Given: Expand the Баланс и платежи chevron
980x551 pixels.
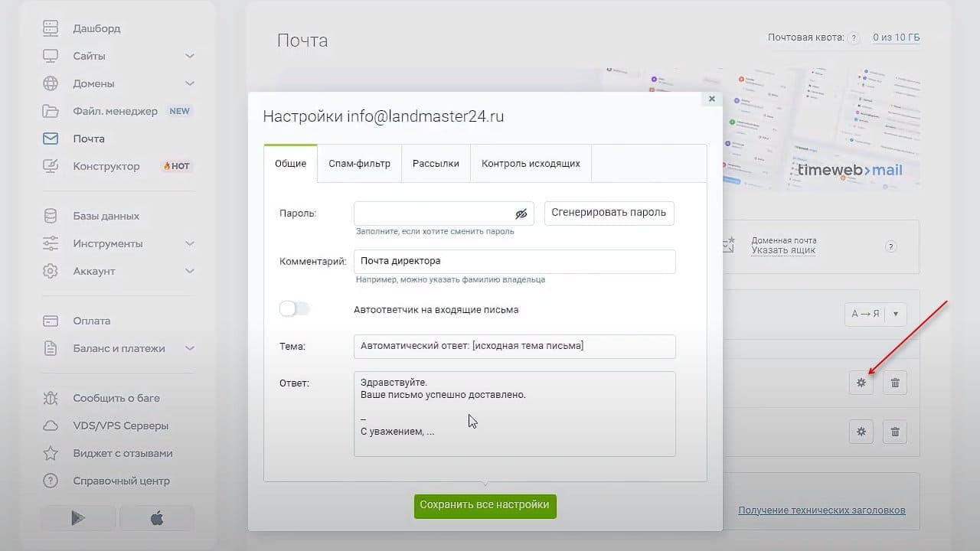Looking at the screenshot, I should click(190, 348).
